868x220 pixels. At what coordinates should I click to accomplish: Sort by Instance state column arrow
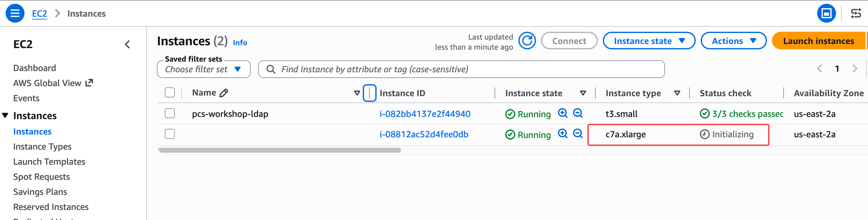click(583, 93)
